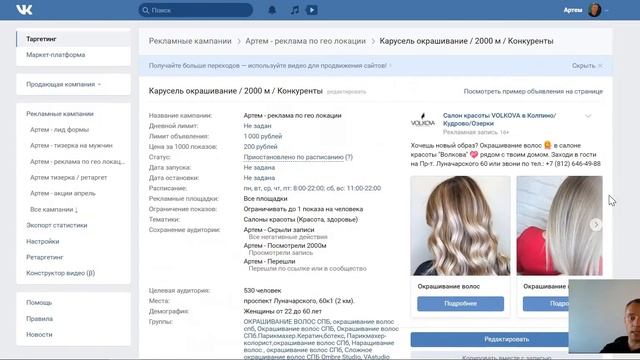Open sidebar campaign Артем - реклама по гео локац...
The height and width of the screenshot is (360, 640).
click(x=78, y=162)
